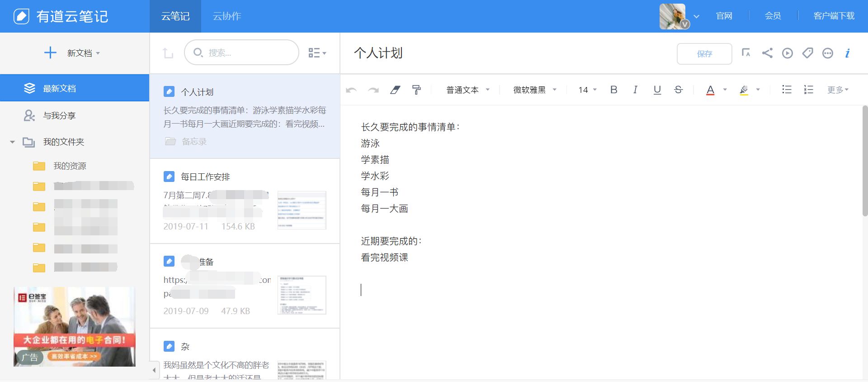Switch to the 云协作 tab
This screenshot has width=868, height=382.
pyautogui.click(x=227, y=16)
